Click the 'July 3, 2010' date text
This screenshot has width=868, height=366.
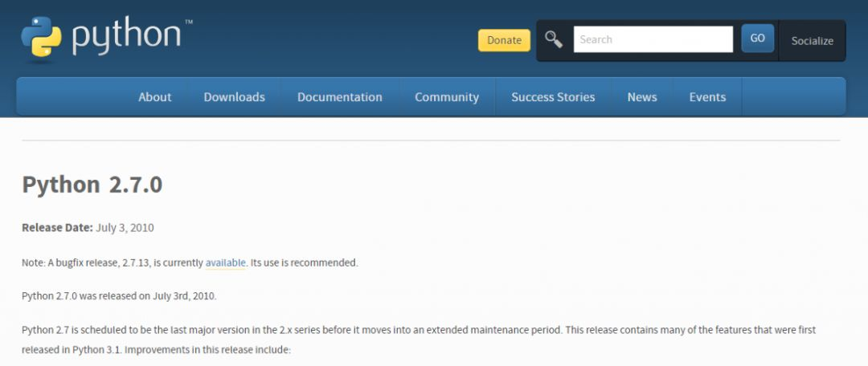click(x=125, y=228)
